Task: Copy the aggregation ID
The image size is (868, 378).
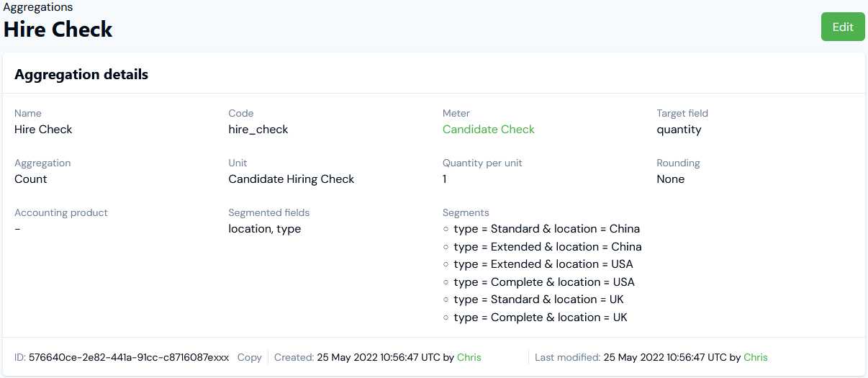Action: point(249,357)
